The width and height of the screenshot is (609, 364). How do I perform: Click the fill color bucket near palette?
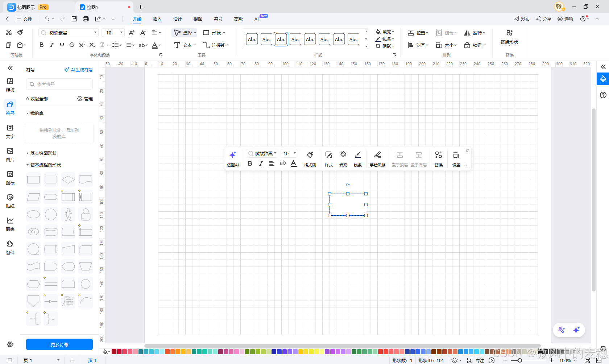105,352
